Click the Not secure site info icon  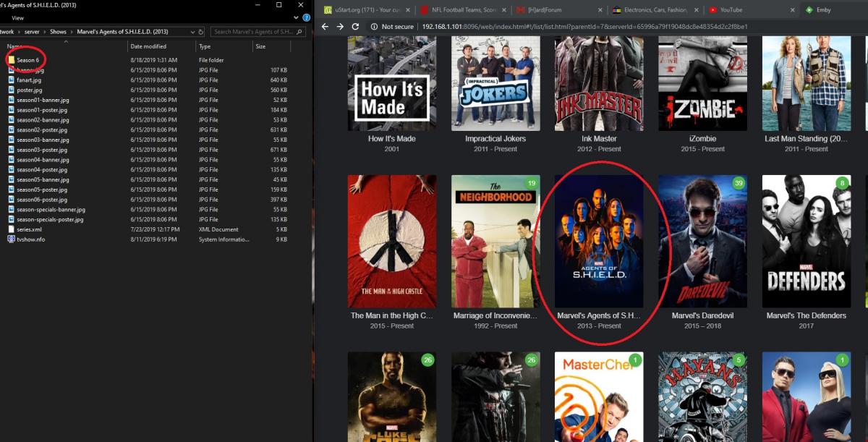374,27
